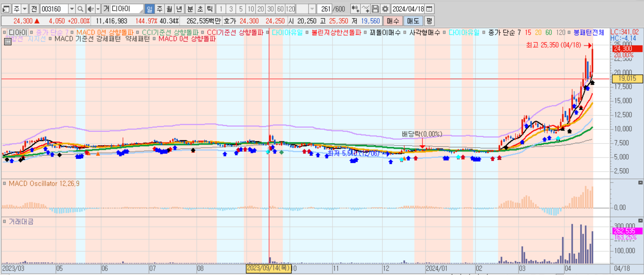644x275 pixels.
Task: Close the MACD Oscillator panel
Action: [641, 183]
